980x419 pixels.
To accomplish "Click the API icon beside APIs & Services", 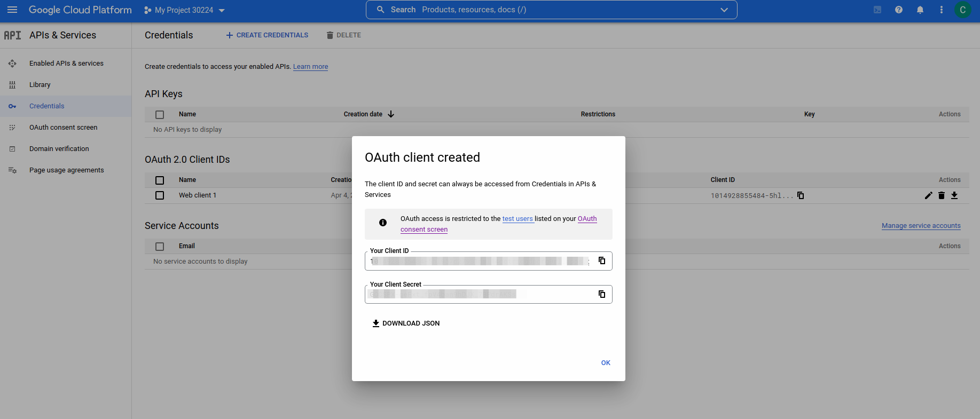I will 12,35.
